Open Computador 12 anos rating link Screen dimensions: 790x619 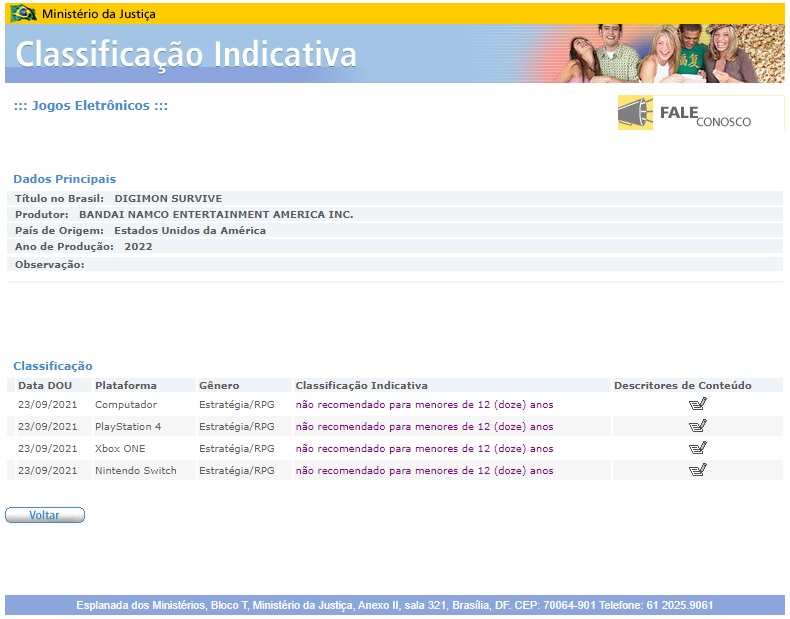424,404
